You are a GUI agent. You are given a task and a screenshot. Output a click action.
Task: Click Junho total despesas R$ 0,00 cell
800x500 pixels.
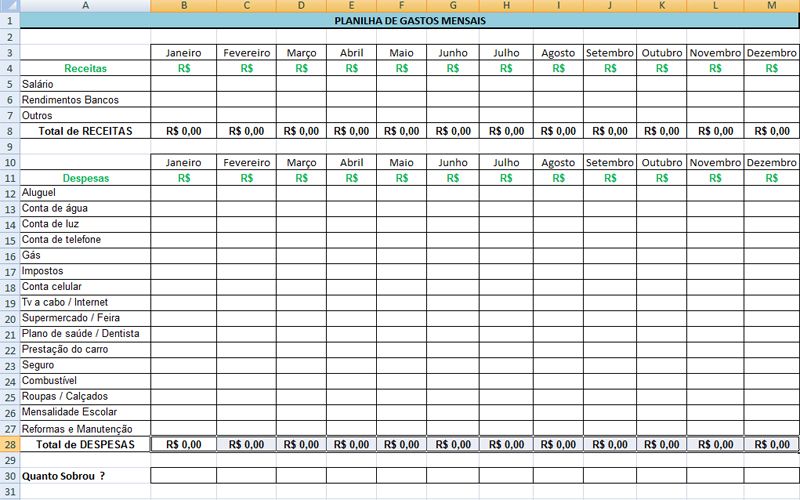[x=453, y=444]
